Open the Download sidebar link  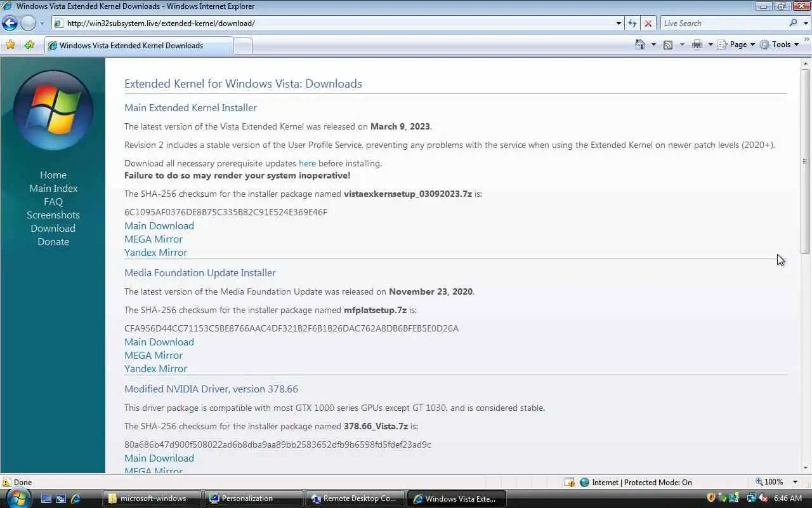(x=53, y=229)
